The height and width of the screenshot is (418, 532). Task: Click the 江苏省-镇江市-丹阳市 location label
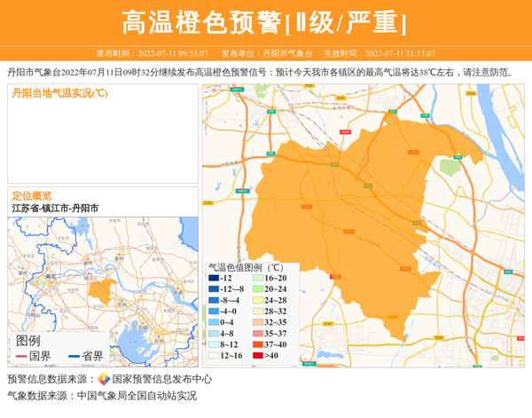click(x=55, y=208)
